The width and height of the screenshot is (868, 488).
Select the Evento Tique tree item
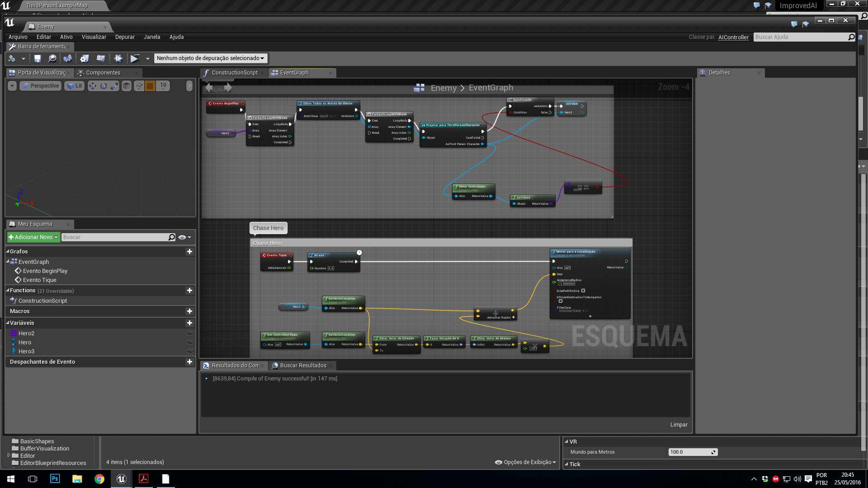39,280
